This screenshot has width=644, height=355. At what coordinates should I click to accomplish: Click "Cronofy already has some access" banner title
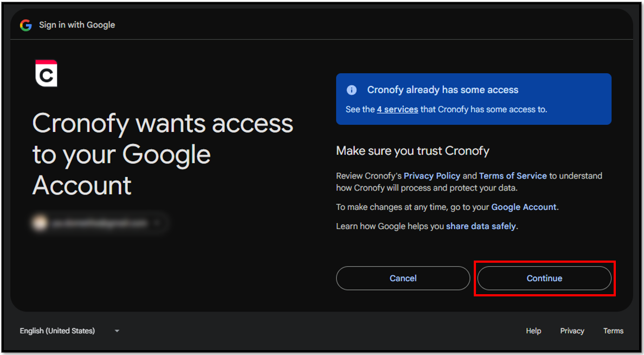[x=443, y=90]
